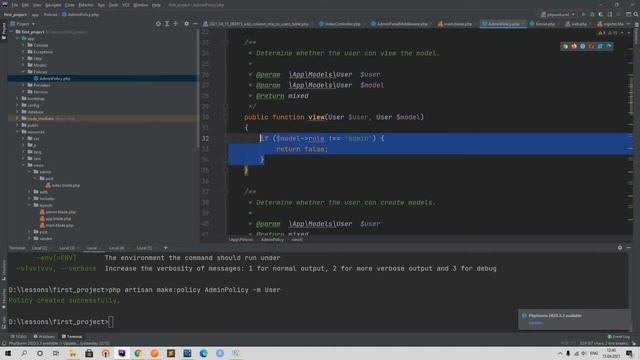This screenshot has height=360, width=640.
Task: Collapse the Policies folder
Action: point(24,72)
